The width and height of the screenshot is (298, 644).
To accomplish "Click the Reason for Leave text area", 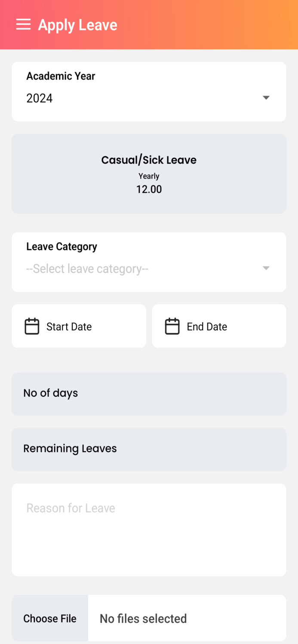I will click(149, 529).
